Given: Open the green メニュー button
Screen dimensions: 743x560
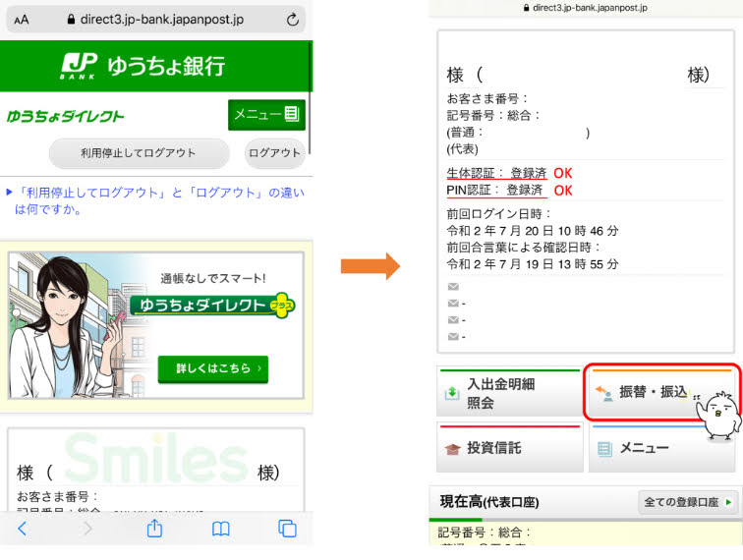Looking at the screenshot, I should coord(266,114).
